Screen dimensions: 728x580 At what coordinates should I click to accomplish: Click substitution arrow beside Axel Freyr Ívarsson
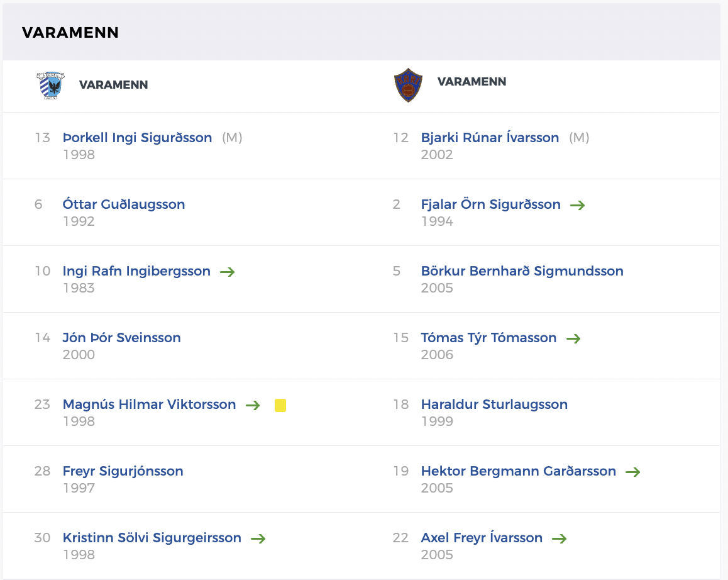(559, 538)
